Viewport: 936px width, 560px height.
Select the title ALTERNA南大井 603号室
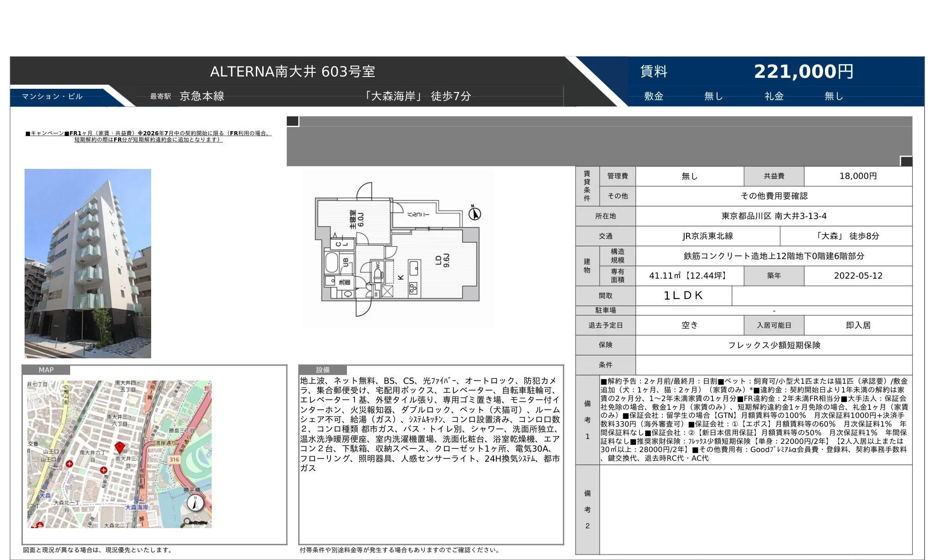[x=293, y=71]
